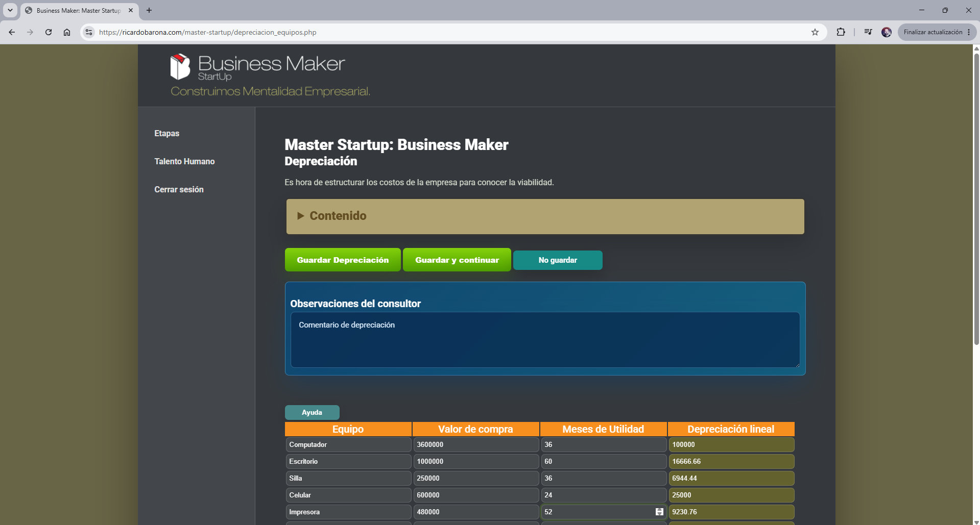Open the tab search dropdown
The image size is (980, 525).
point(10,10)
